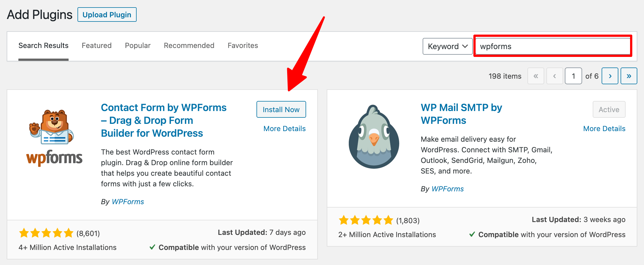Jump to the last page double-arrow
644x265 pixels.
click(629, 76)
